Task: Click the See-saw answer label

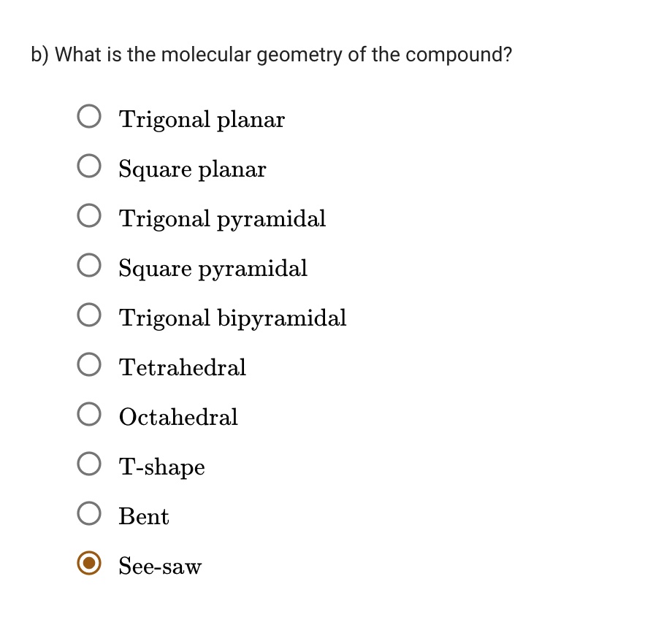Action: click(x=159, y=566)
